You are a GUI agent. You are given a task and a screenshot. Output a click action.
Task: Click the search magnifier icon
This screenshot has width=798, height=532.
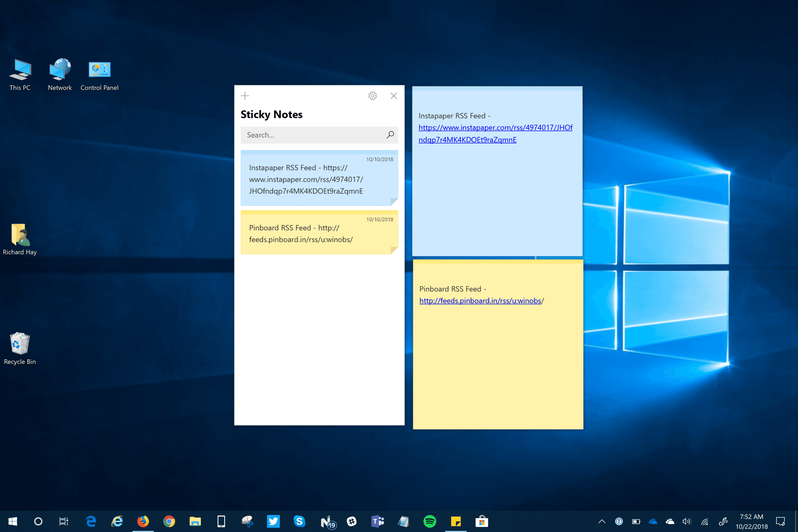(390, 135)
